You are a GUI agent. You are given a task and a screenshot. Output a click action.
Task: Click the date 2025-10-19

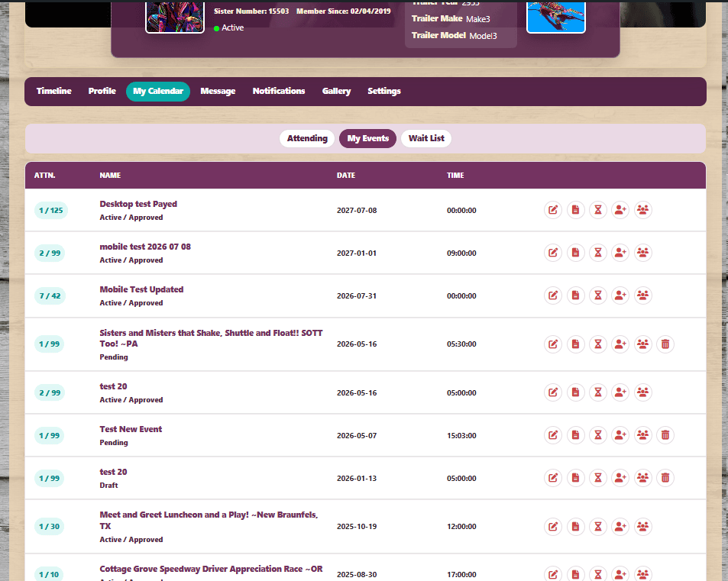357,527
